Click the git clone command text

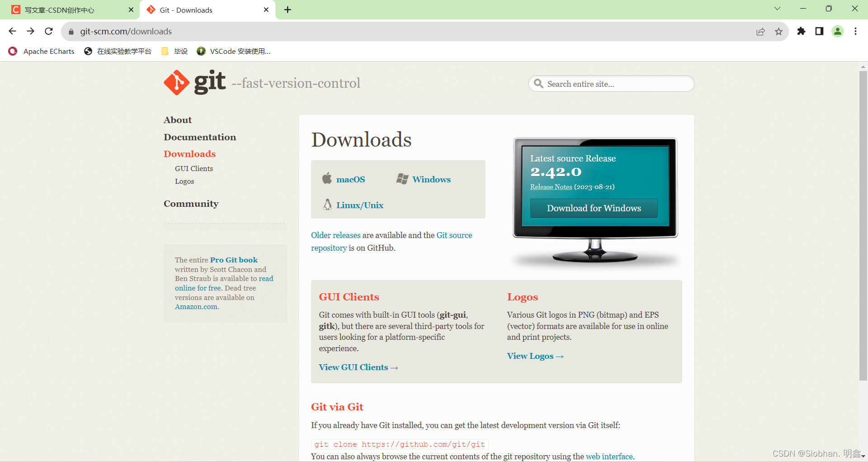pos(400,444)
